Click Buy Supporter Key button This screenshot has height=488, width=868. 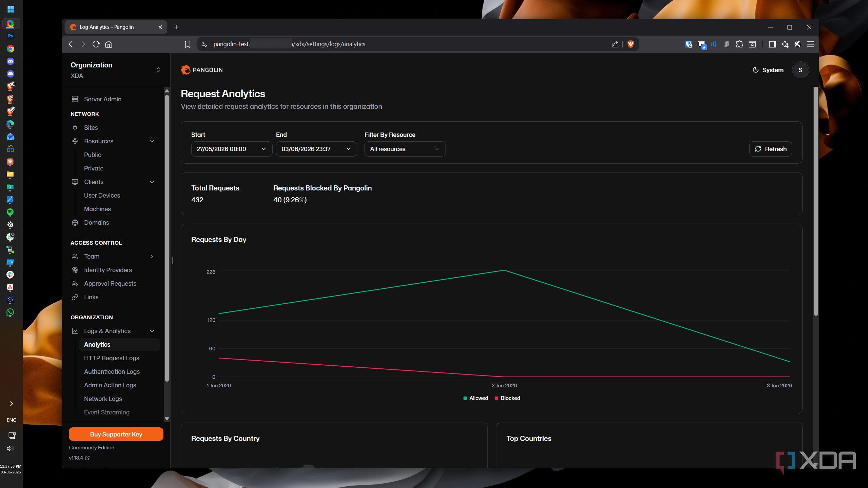tap(116, 434)
